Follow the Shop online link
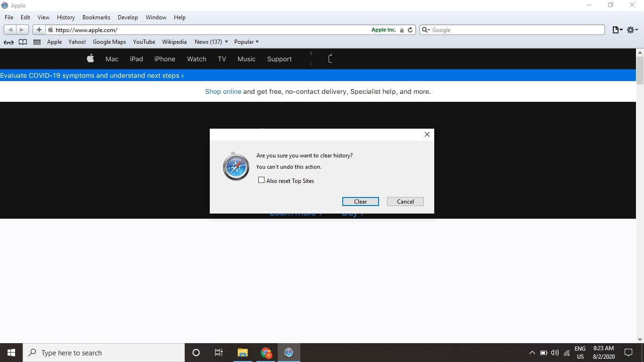This screenshot has height=362, width=644. (223, 91)
